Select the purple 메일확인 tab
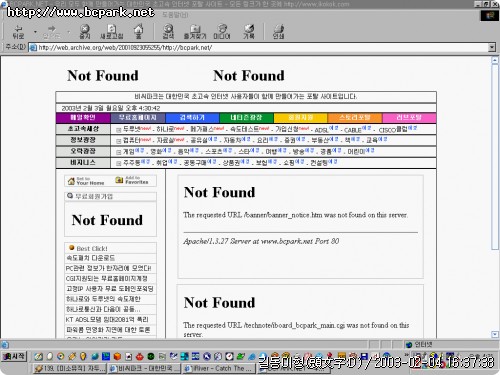 coord(83,118)
